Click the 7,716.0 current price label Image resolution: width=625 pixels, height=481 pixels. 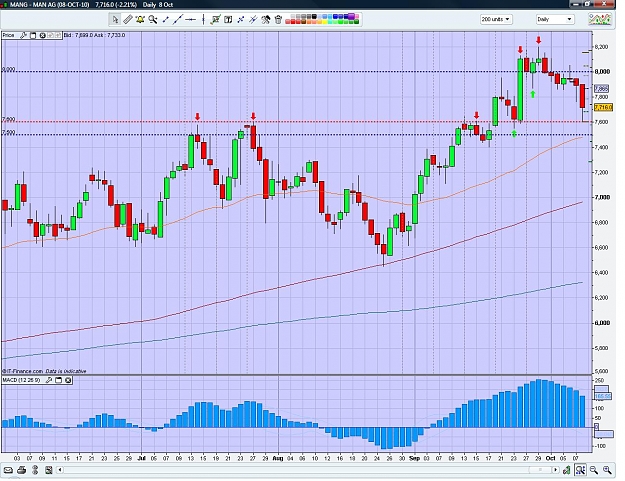(603, 108)
